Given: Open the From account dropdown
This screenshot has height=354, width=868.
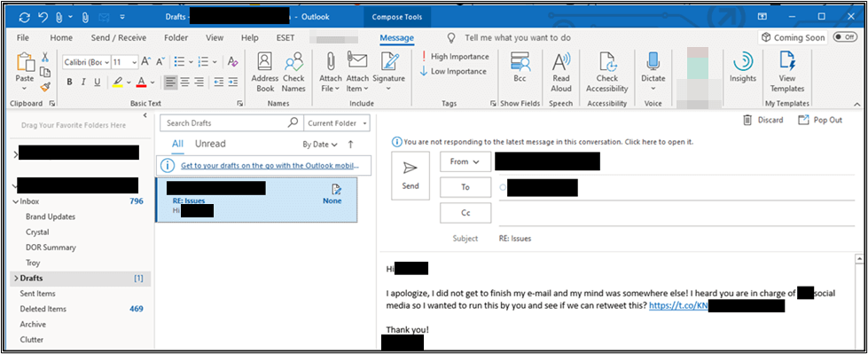Looking at the screenshot, I should tap(465, 161).
